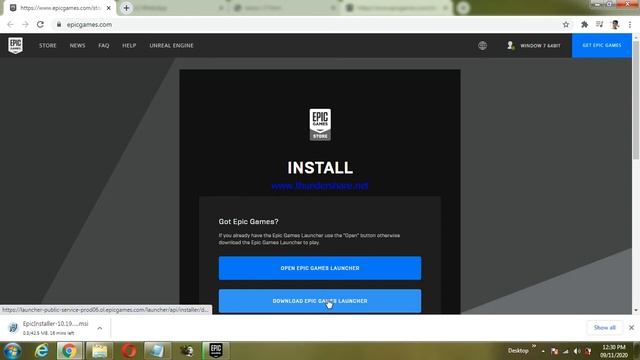
Task: Open the language globe selector
Action: [x=482, y=46]
